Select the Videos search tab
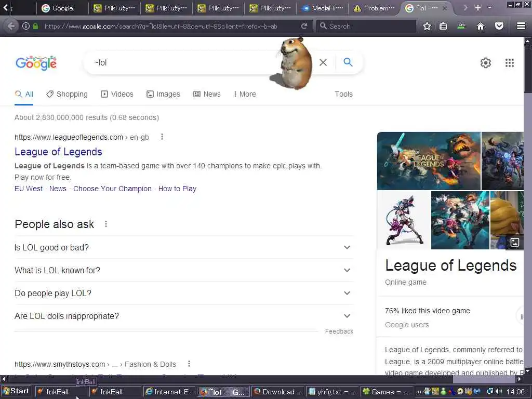532x399 pixels. [x=117, y=94]
